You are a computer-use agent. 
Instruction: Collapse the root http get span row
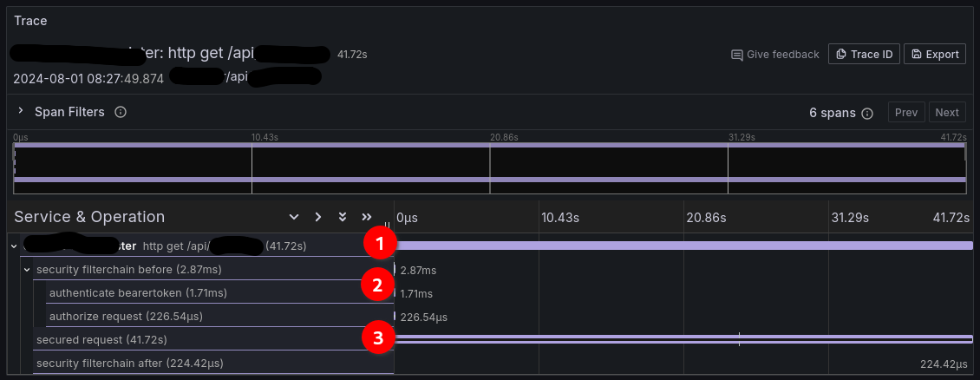[14, 246]
